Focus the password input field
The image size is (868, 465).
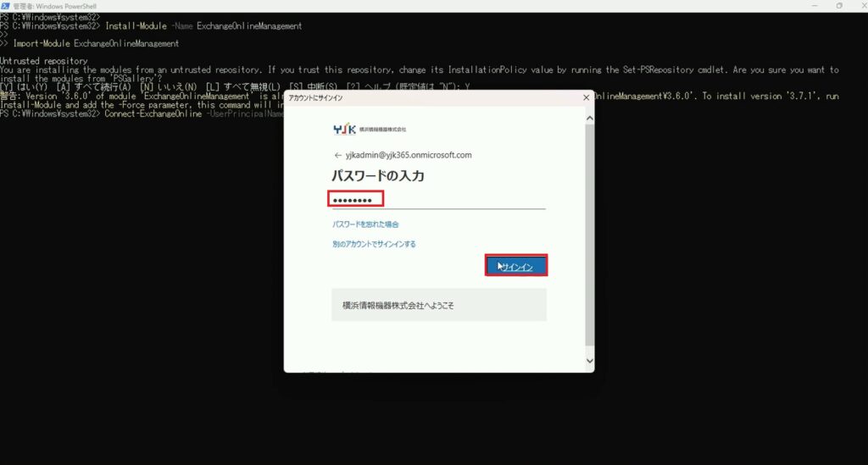click(438, 200)
